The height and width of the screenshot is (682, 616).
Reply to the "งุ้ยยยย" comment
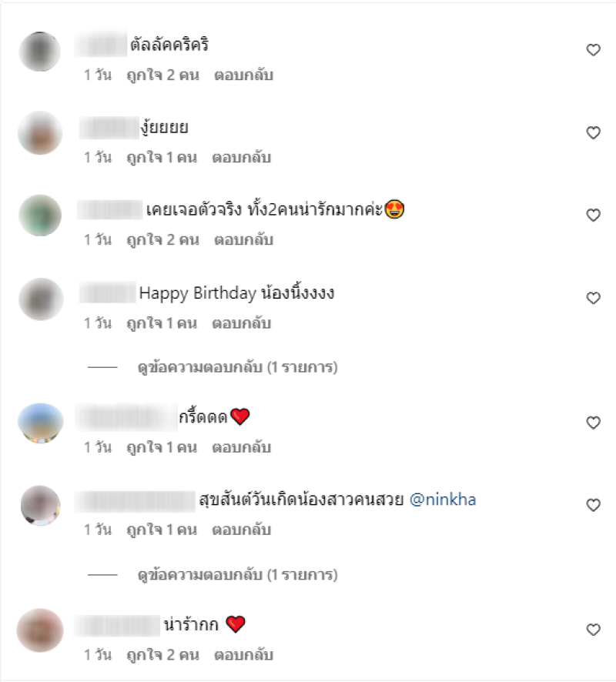pos(242,158)
